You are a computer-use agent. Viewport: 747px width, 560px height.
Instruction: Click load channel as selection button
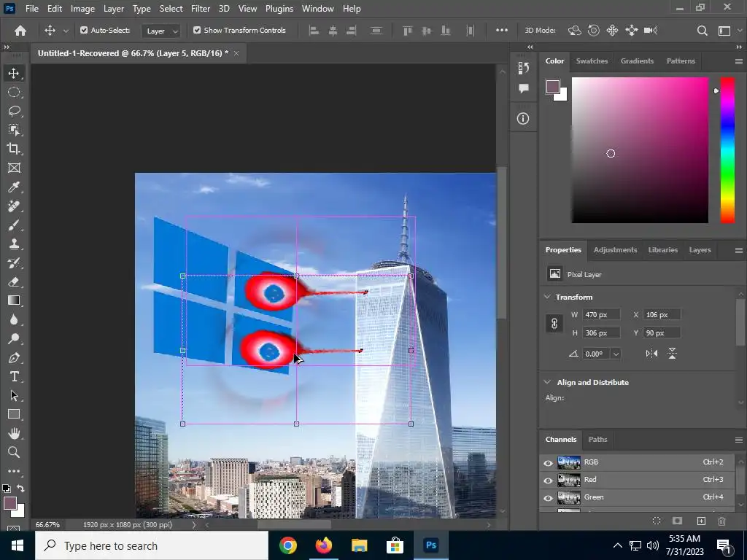click(657, 521)
